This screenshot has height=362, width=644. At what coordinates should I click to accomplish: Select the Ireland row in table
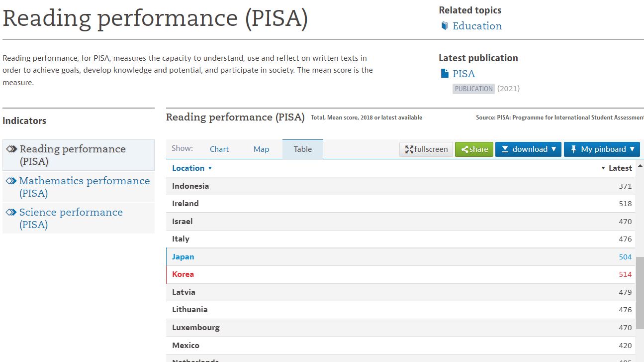185,204
